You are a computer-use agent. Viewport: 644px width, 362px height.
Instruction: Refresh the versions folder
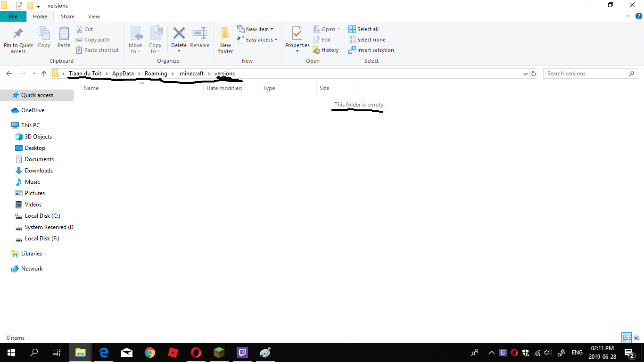pos(534,74)
